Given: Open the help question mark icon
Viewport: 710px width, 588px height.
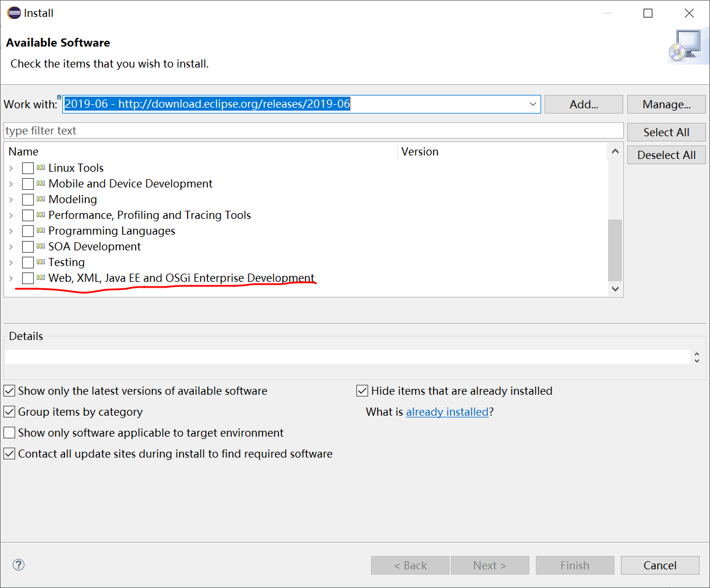Looking at the screenshot, I should (19, 565).
